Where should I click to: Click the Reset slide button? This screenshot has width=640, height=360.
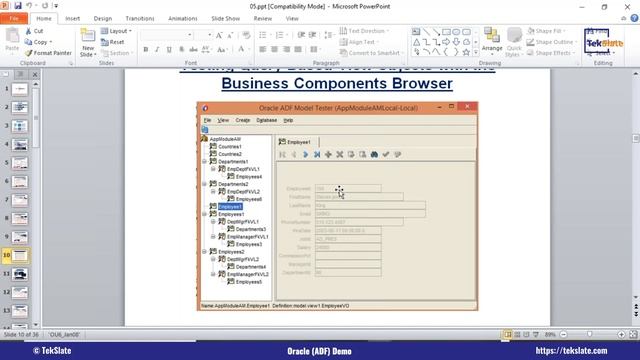click(x=112, y=42)
